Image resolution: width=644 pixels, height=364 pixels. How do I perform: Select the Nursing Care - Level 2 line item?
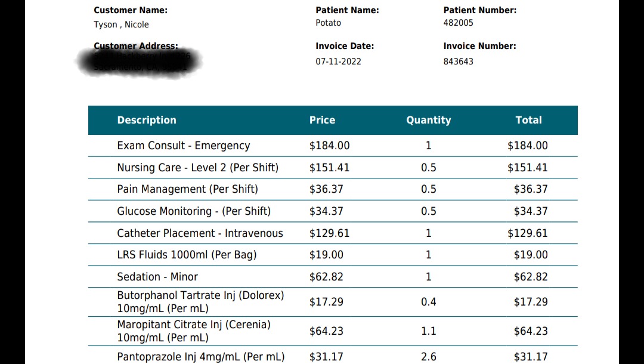(333, 168)
